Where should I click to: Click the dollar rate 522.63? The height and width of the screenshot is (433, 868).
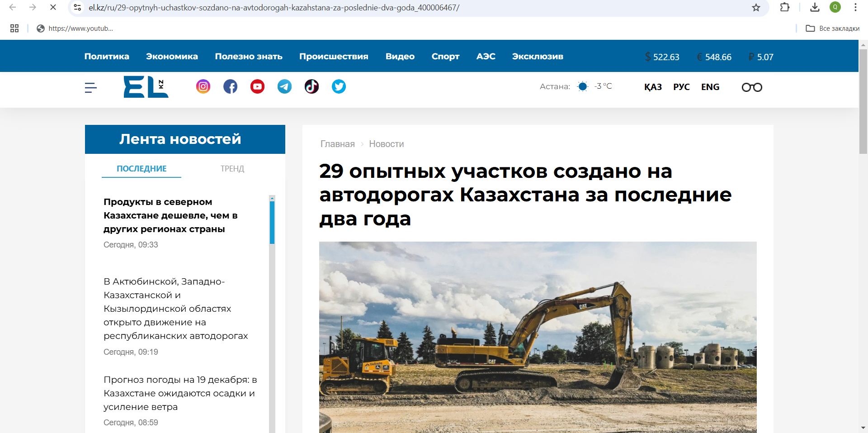(662, 57)
